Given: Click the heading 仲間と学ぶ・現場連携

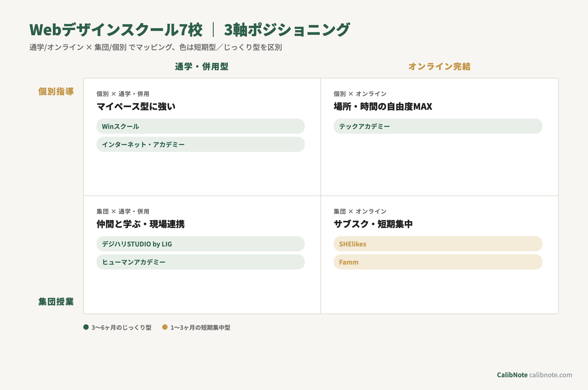Looking at the screenshot, I should [x=141, y=224].
